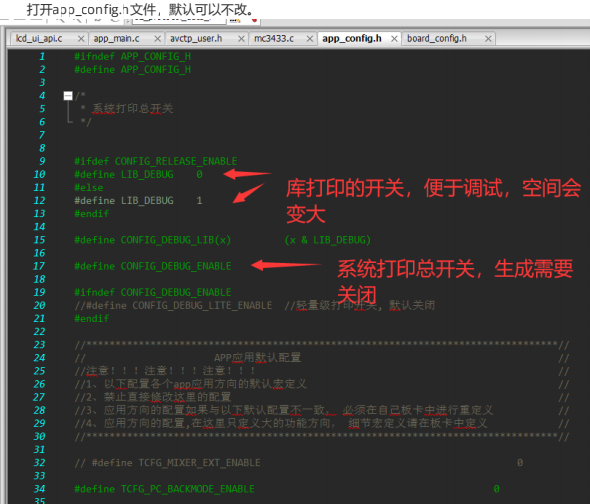Switch to the lcd_ui_api.c tab
Screen dimensions: 590x504
point(39,38)
